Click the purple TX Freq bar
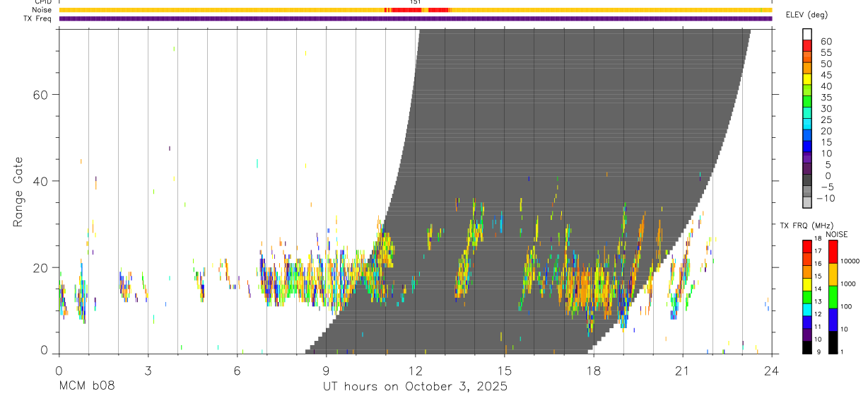Screen dimensions: 868x401 (416, 19)
